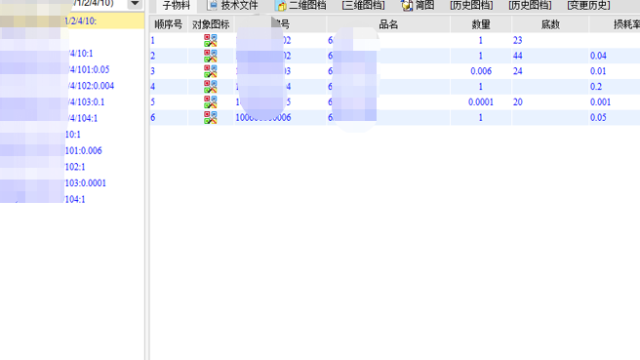Click the object icon in row 1
The width and height of the screenshot is (640, 360).
pyautogui.click(x=211, y=40)
